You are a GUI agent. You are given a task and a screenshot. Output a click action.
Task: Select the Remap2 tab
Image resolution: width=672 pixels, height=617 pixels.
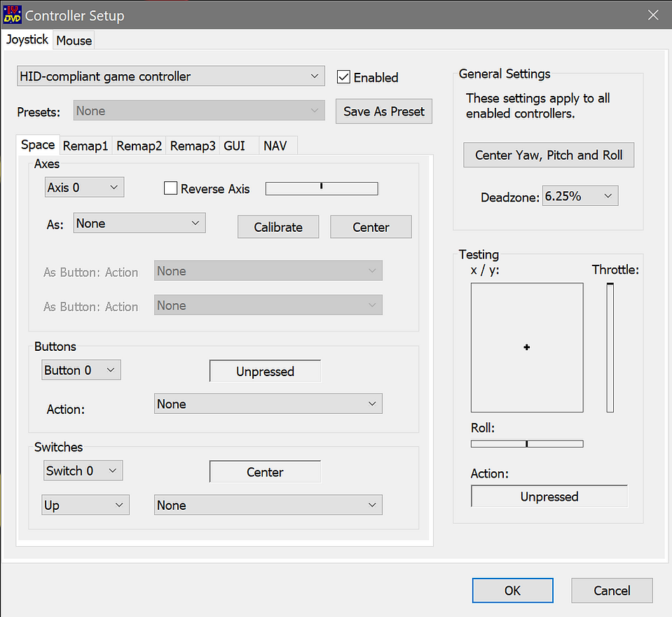[x=139, y=146]
